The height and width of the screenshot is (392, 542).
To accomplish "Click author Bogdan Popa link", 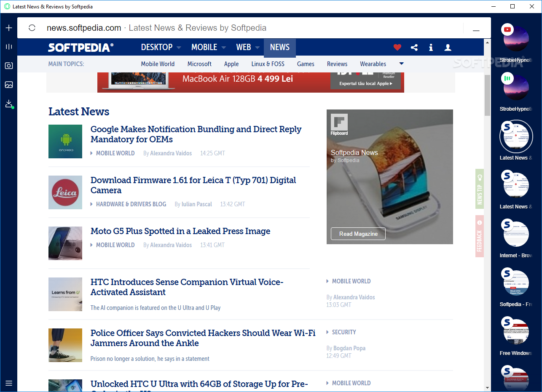I will [x=349, y=348].
